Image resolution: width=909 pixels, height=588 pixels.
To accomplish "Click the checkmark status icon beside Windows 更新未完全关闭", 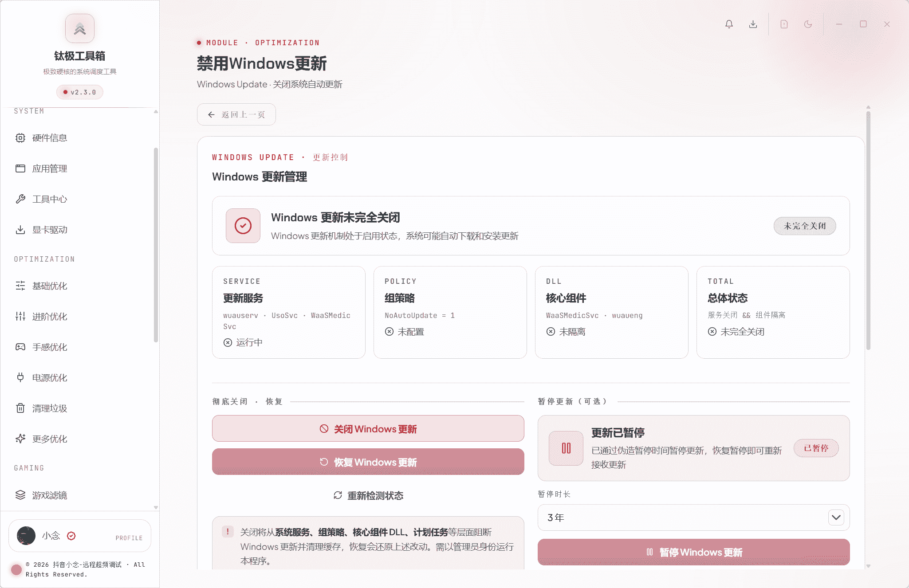I will [x=243, y=226].
